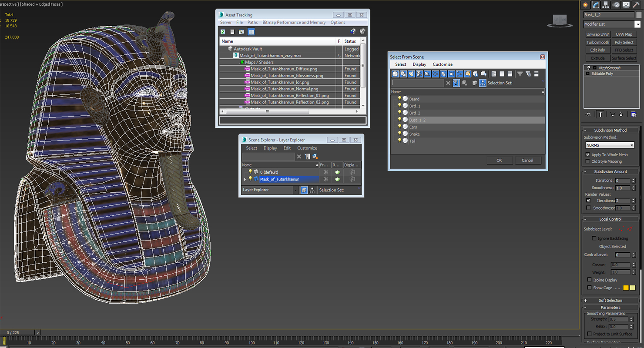
Task: Collapse Subdivision Method rollout
Action: 611,130
